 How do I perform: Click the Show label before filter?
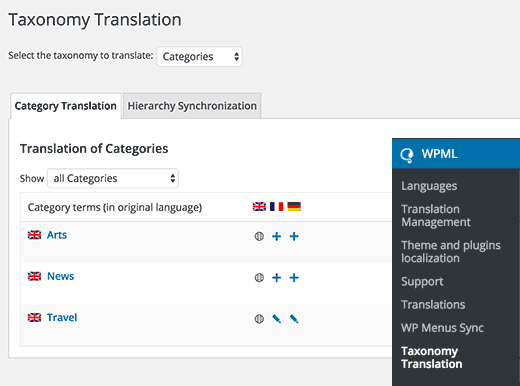point(32,179)
